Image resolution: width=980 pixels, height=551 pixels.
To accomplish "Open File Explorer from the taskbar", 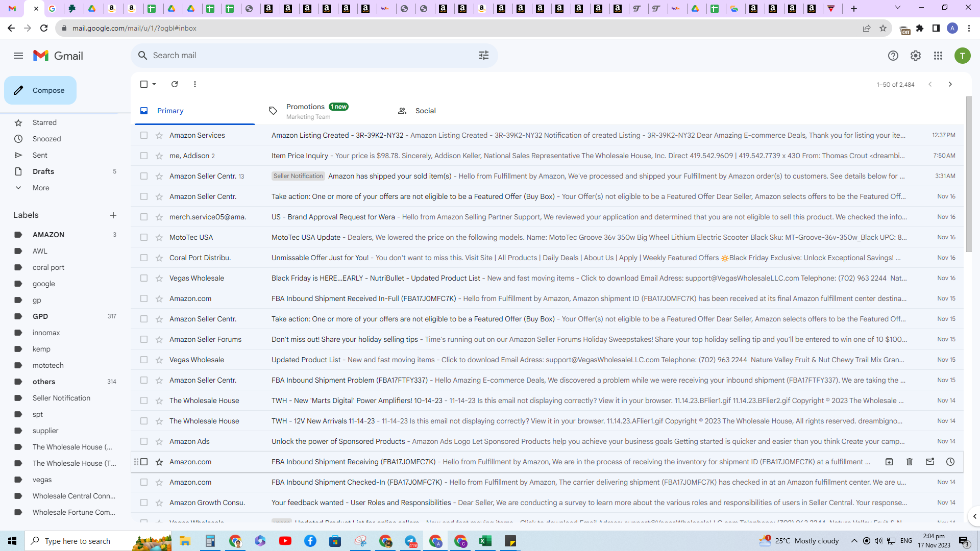I will [x=185, y=541].
